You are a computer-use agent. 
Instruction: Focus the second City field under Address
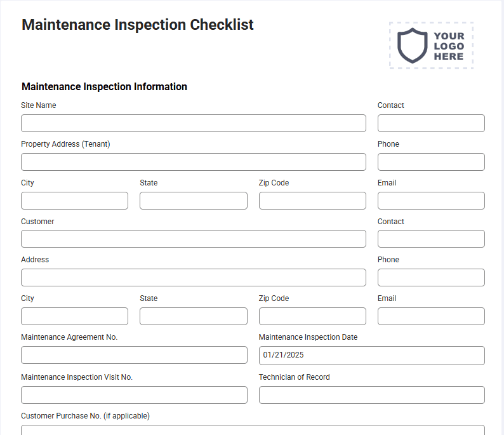(x=74, y=316)
